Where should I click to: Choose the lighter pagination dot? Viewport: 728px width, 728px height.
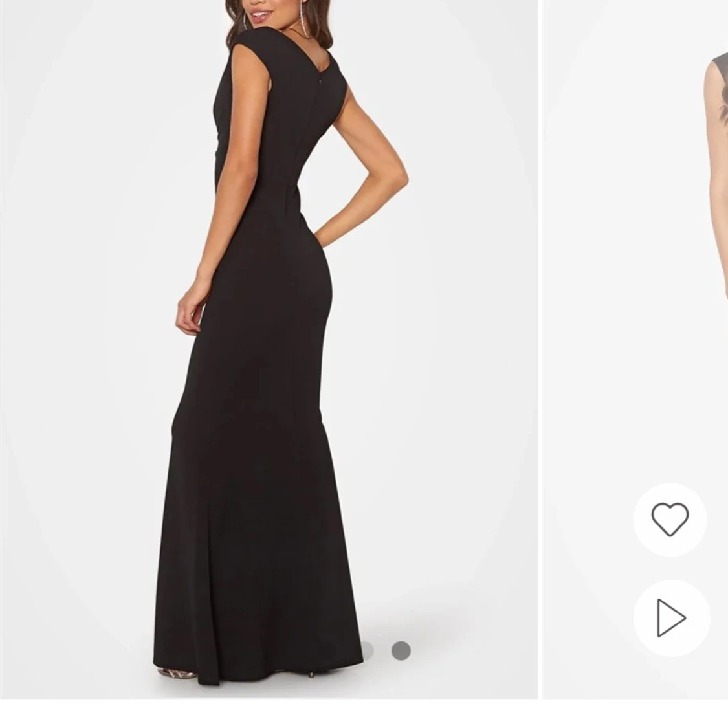(x=365, y=650)
